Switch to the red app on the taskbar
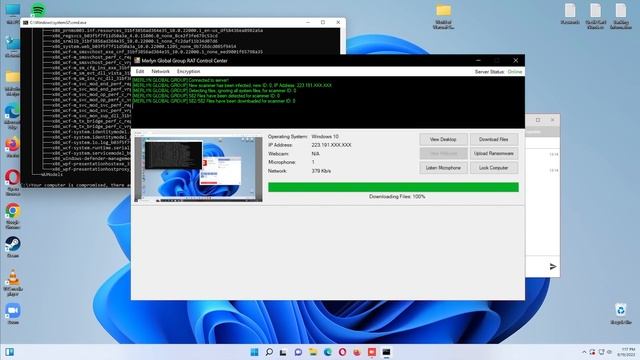Image resolution: width=640 pixels, height=360 pixels. tap(371, 352)
